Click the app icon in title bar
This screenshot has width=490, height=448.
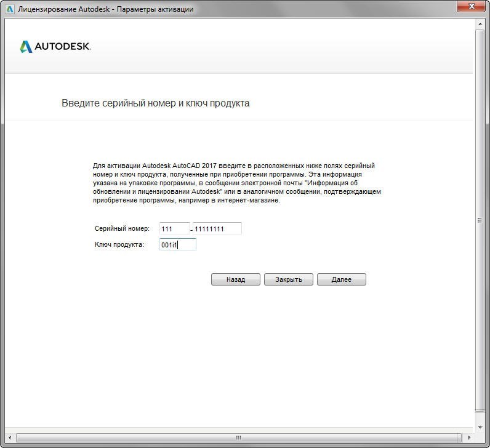click(x=9, y=9)
